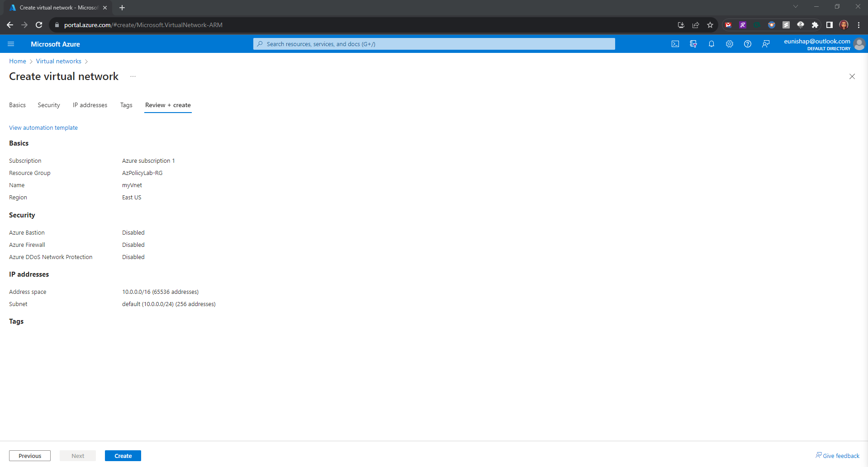Click the Feedback icon in header
This screenshot has height=467, width=868.
point(766,44)
